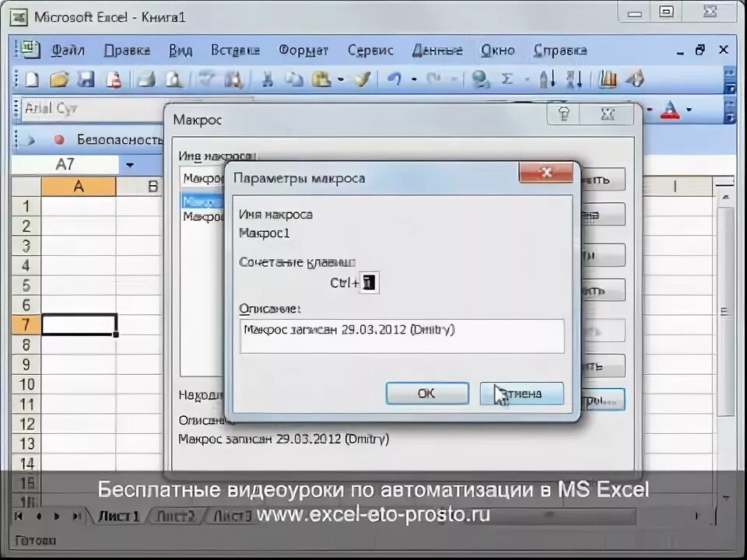
Task: Click the red Record Macro dot icon
Action: pos(59,139)
